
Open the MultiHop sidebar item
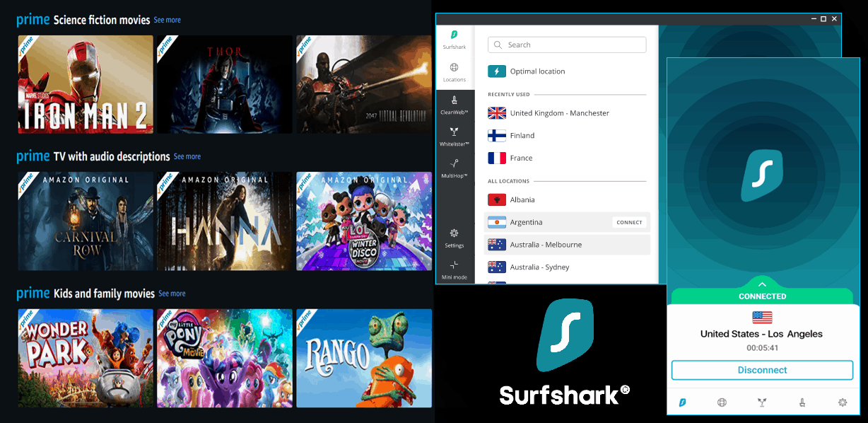click(454, 168)
